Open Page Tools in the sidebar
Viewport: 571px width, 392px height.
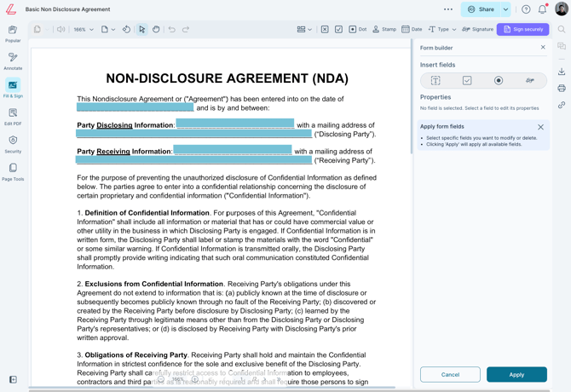pyautogui.click(x=13, y=171)
